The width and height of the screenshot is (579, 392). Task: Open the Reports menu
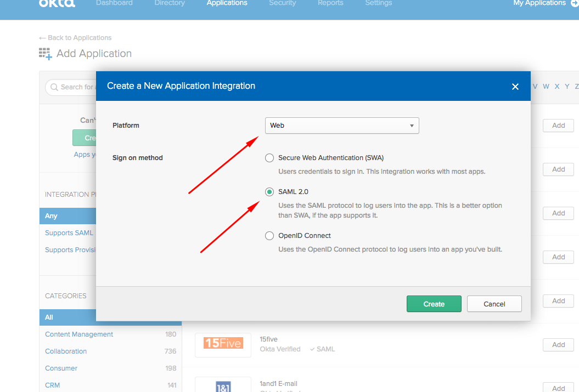tap(330, 3)
